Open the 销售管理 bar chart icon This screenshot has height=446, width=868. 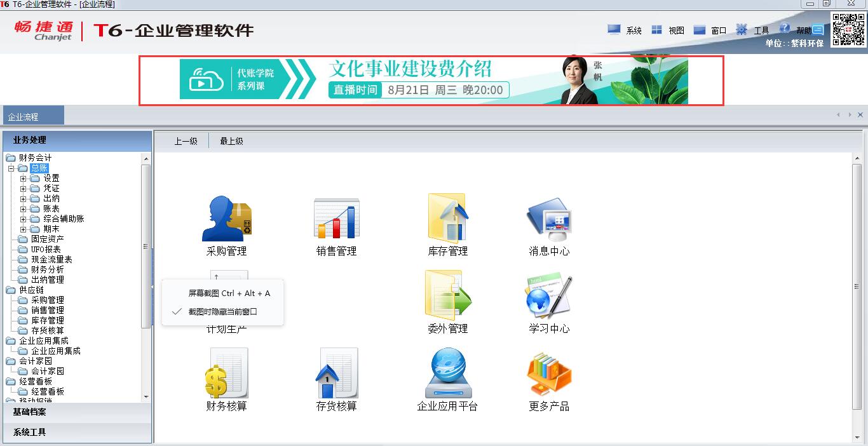tap(337, 219)
